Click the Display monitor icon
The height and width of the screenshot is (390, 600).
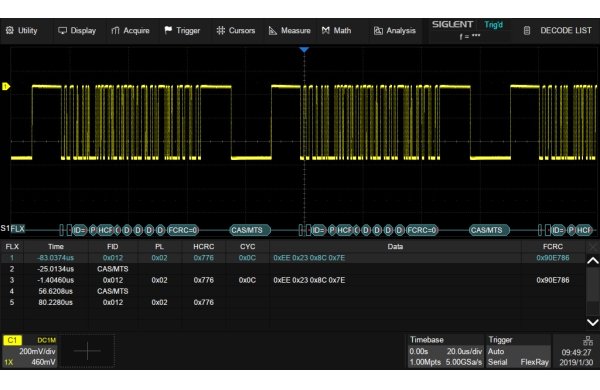[62, 31]
